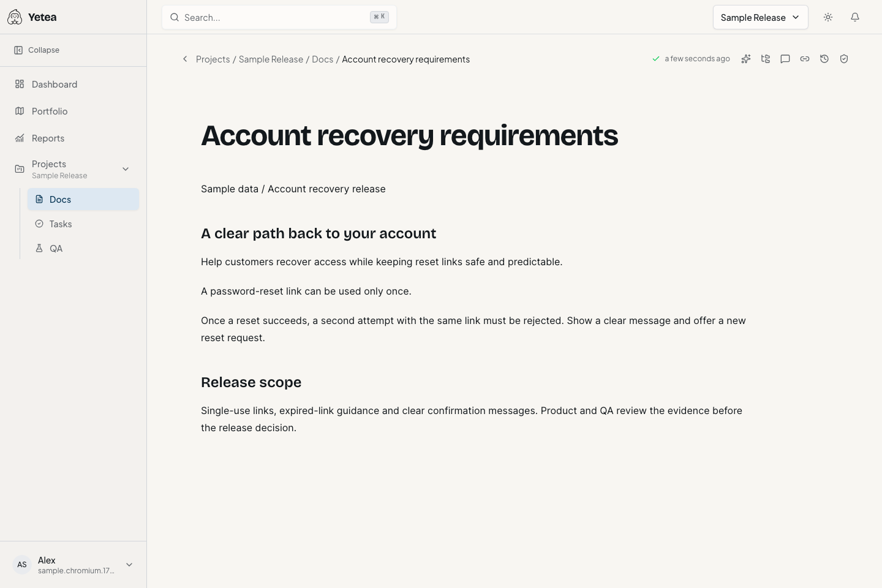
Task: Open the shield check approval icon
Action: click(844, 59)
